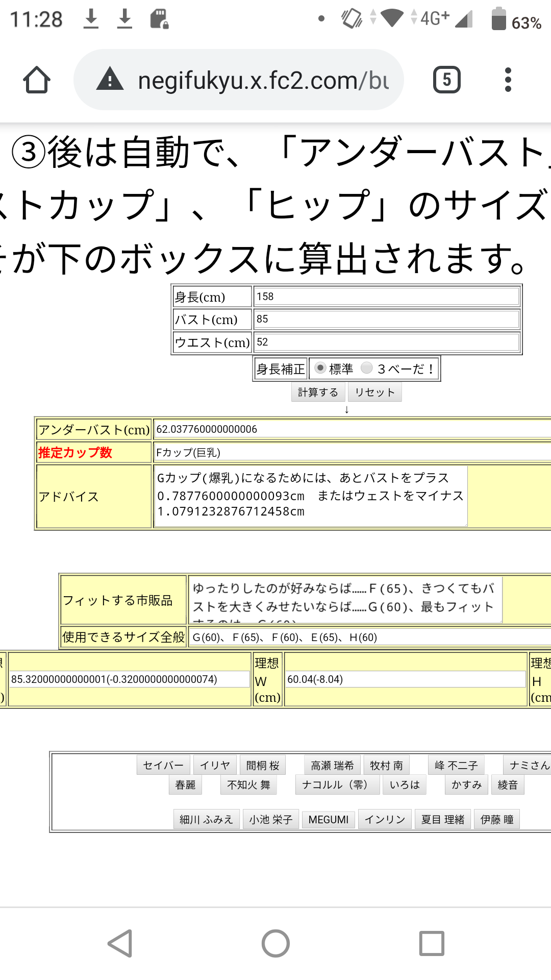The height and width of the screenshot is (980, 551).
Task: Choose the セイバー preset button
Action: (163, 765)
